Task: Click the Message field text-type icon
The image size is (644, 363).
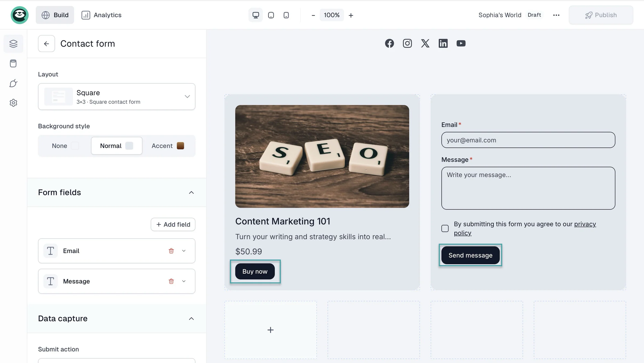Action: coord(50,281)
